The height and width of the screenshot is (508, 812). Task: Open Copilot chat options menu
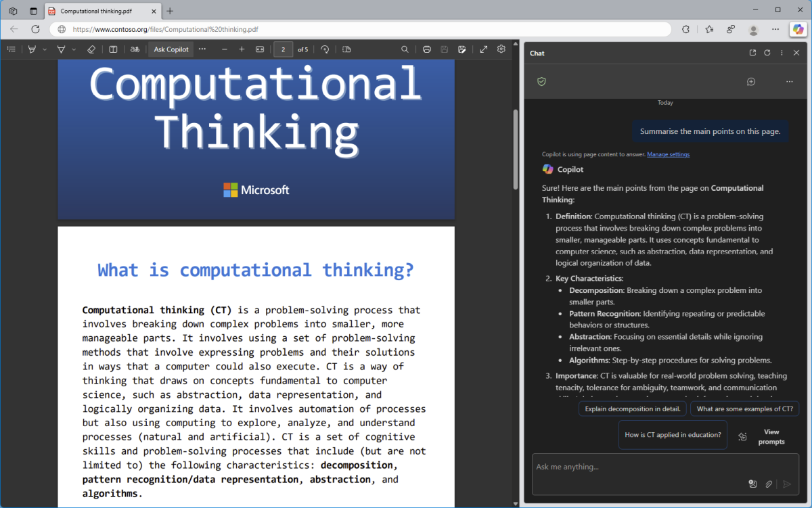point(782,53)
